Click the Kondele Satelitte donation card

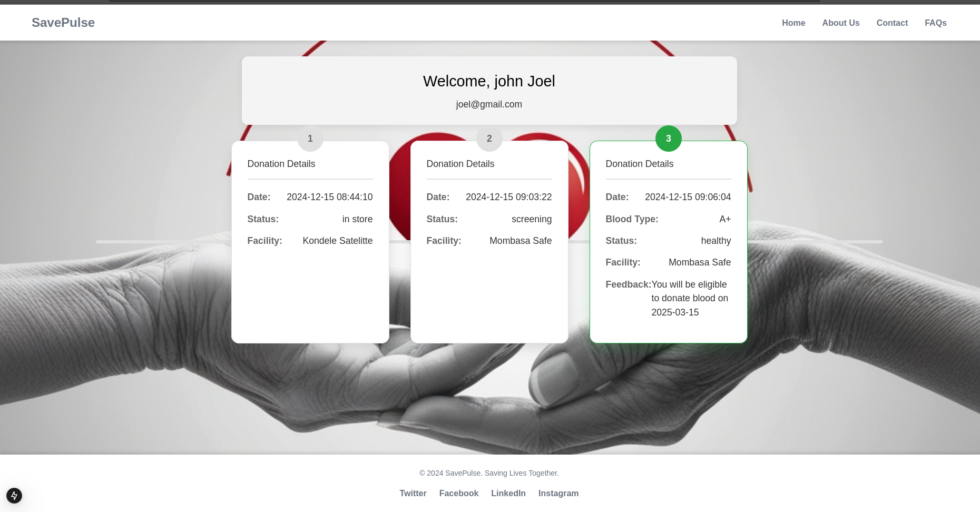(310, 284)
